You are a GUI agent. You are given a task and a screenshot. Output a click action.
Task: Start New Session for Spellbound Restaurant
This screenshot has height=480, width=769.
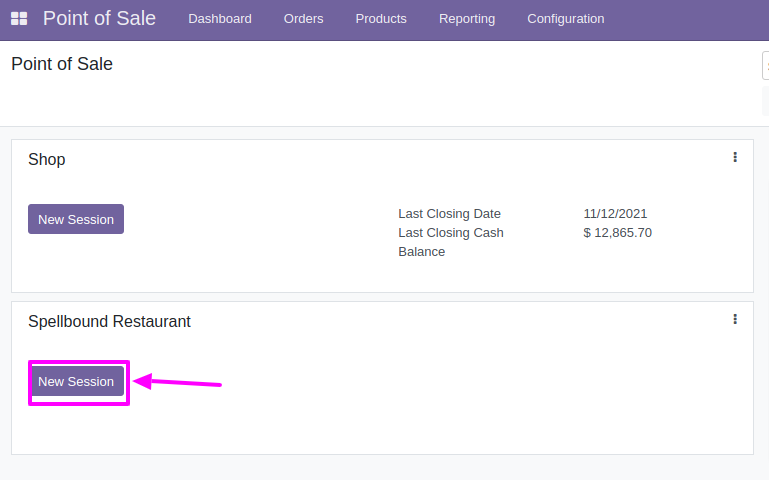(x=76, y=382)
